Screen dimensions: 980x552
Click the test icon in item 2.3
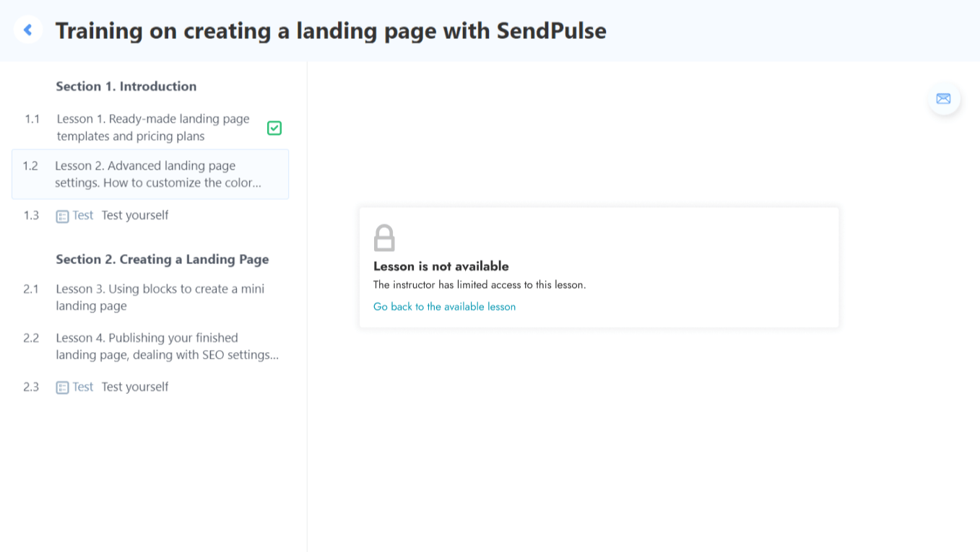click(63, 387)
